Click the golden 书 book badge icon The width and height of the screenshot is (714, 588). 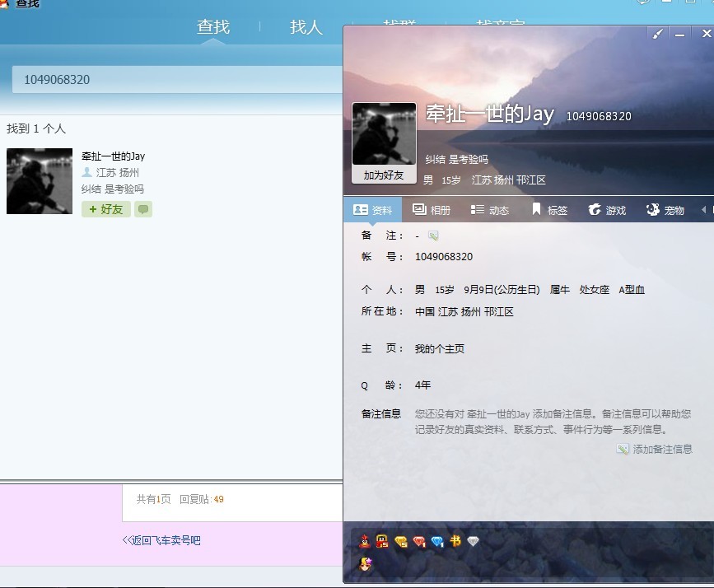point(455,540)
